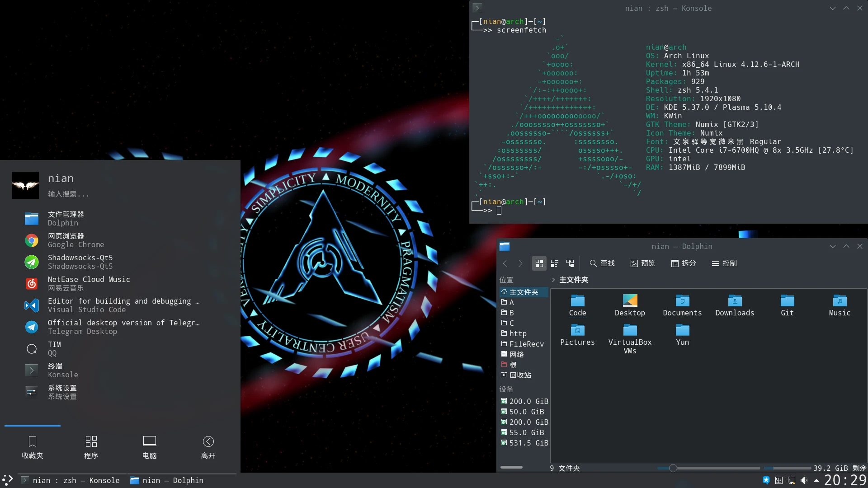Click the breadcrumb chevron before 主文件夹

(x=553, y=280)
